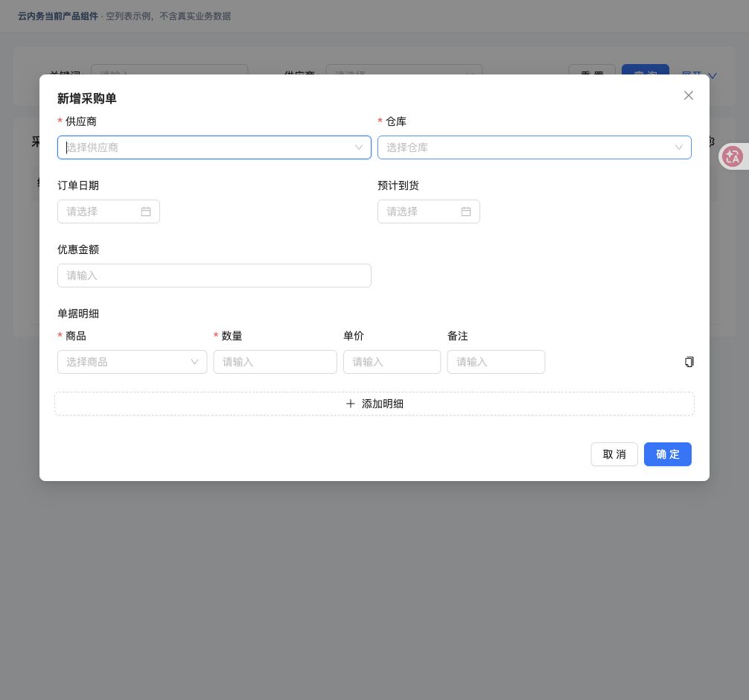Open the 选择仓库 dropdown
This screenshot has width=749, height=700.
534,147
